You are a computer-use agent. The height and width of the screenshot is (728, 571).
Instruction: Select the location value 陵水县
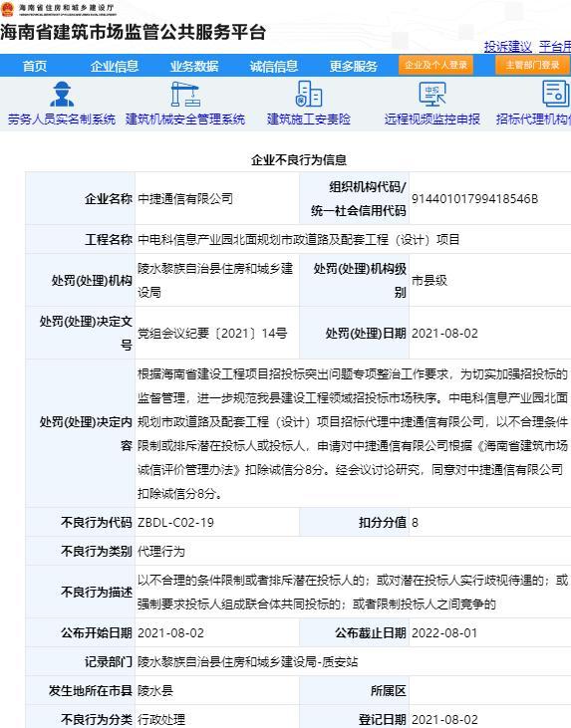click(155, 691)
